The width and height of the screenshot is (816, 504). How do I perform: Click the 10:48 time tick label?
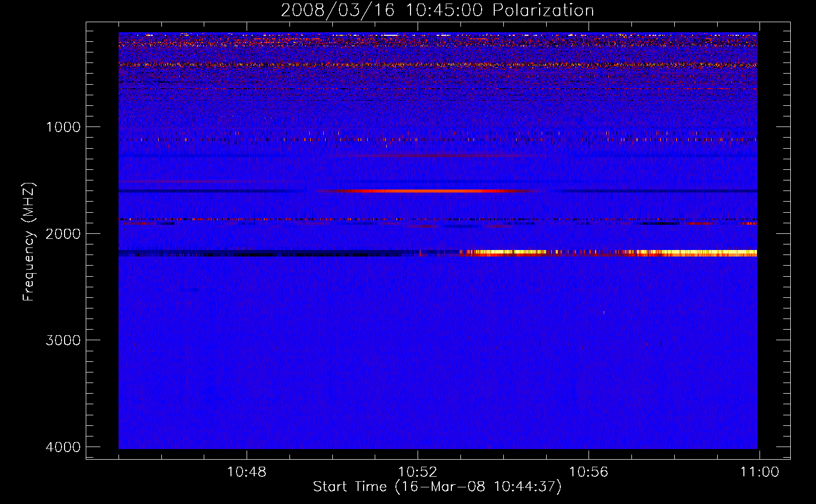tap(247, 472)
